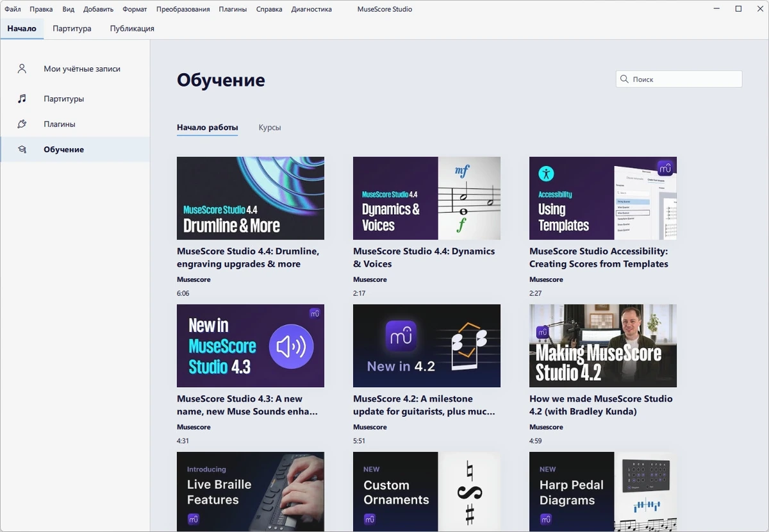The width and height of the screenshot is (769, 532).
Task: Click the MuseScore logo on New in 4.2 thumbnail
Action: tap(401, 336)
